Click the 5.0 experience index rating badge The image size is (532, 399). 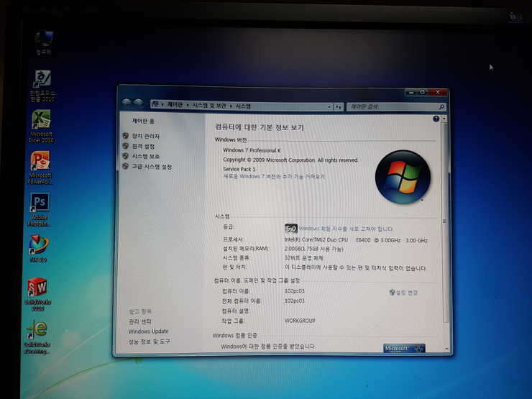pyautogui.click(x=290, y=229)
